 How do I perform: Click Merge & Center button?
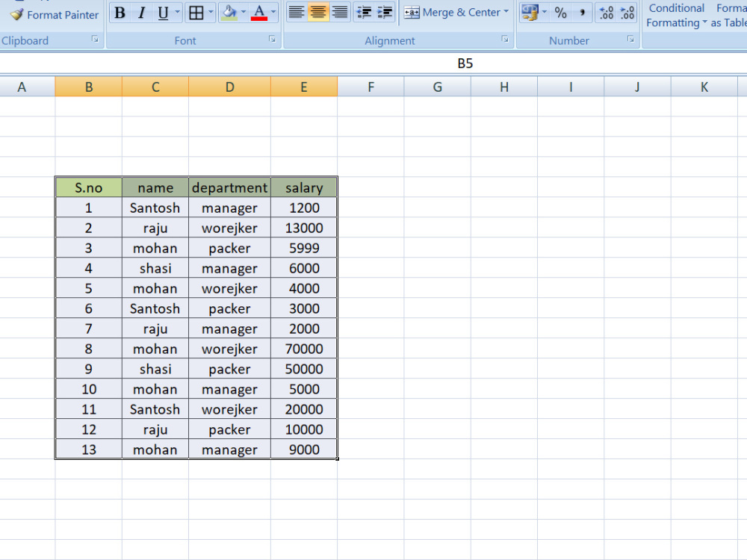tap(452, 13)
